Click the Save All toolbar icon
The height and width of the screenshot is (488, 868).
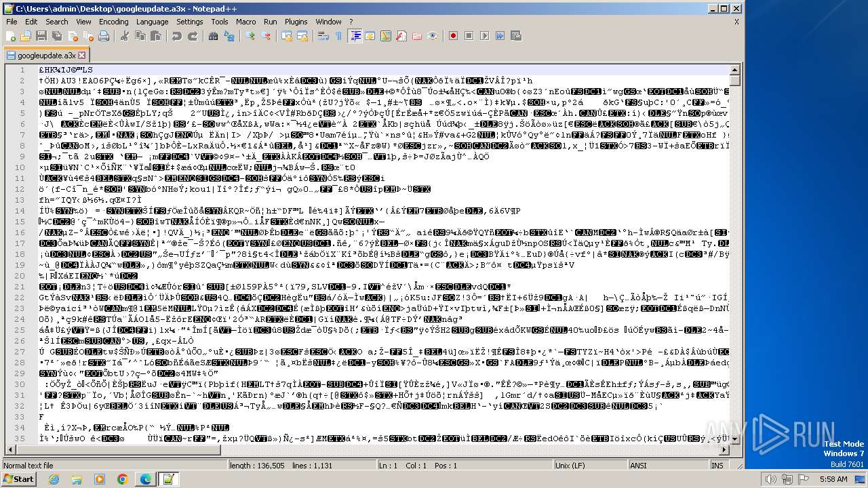tap(56, 36)
